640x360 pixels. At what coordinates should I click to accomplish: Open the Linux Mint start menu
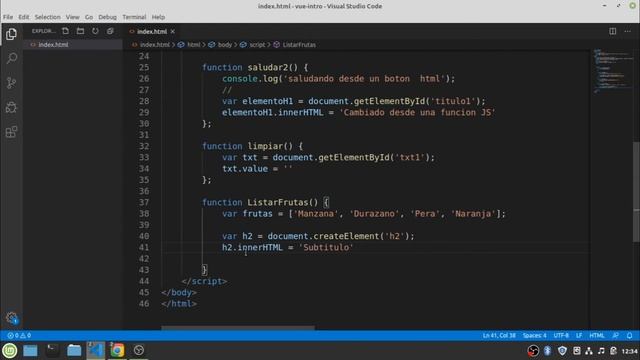10,351
